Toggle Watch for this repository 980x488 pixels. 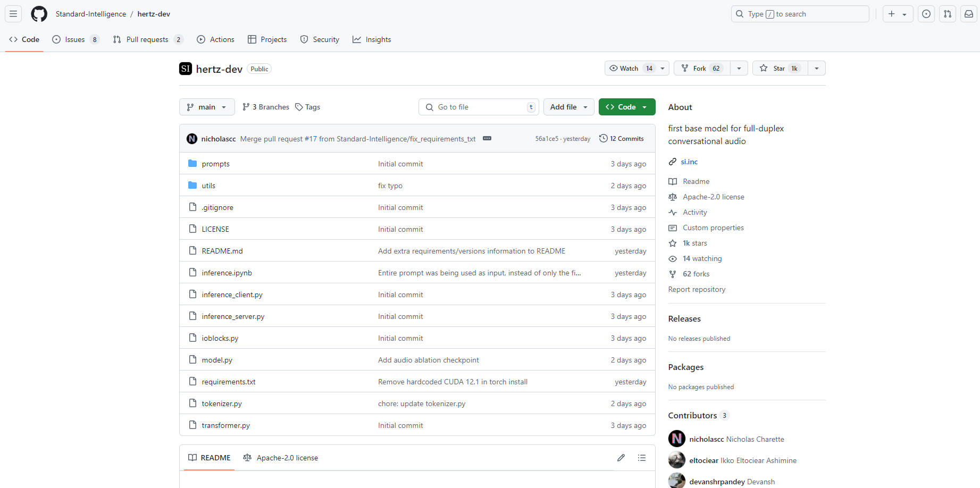tap(631, 68)
